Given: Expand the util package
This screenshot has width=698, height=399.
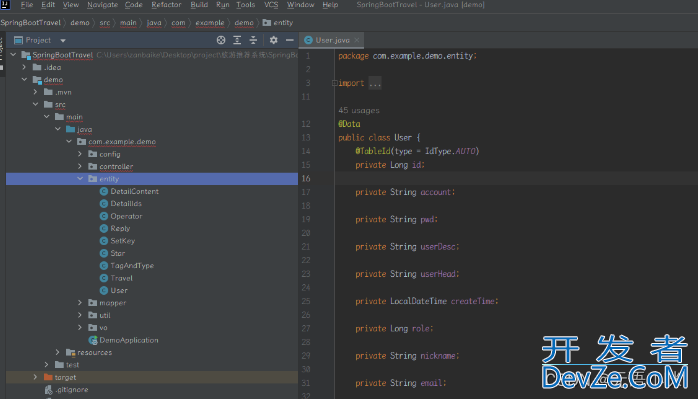Looking at the screenshot, I should 80,315.
